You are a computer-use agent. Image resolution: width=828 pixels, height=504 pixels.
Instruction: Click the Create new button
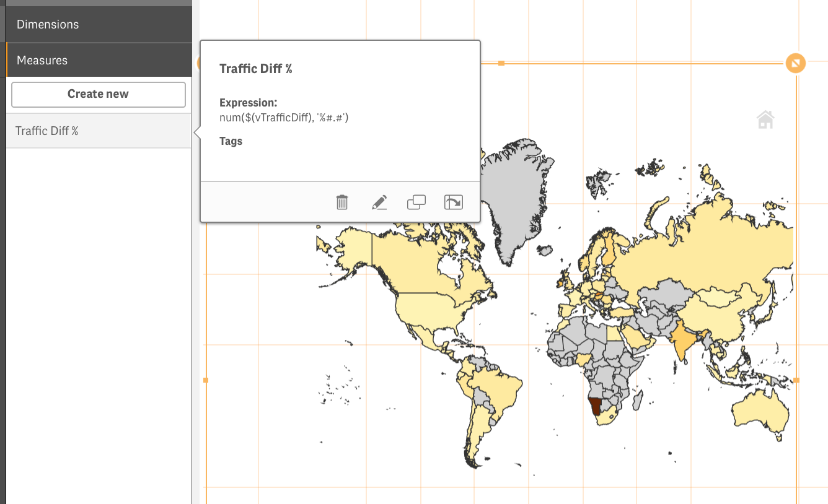point(99,94)
